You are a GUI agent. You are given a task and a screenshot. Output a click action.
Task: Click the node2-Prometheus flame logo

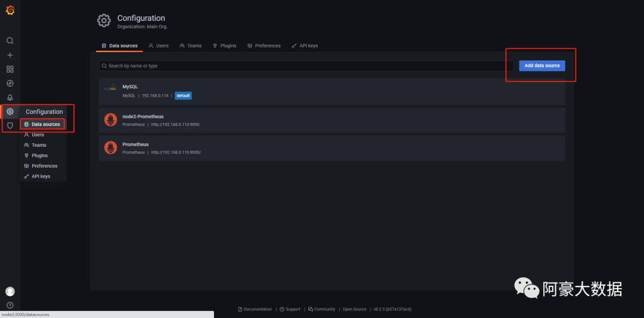point(110,120)
